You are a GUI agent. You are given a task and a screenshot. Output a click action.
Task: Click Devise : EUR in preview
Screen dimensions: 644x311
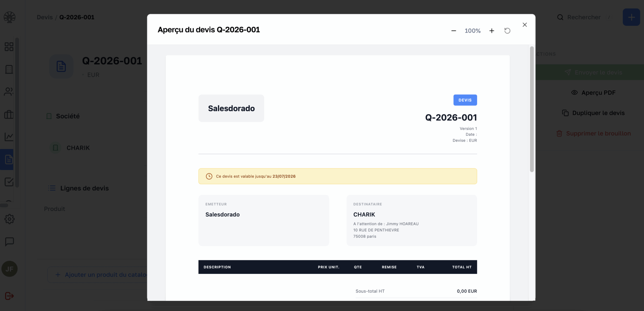(465, 140)
